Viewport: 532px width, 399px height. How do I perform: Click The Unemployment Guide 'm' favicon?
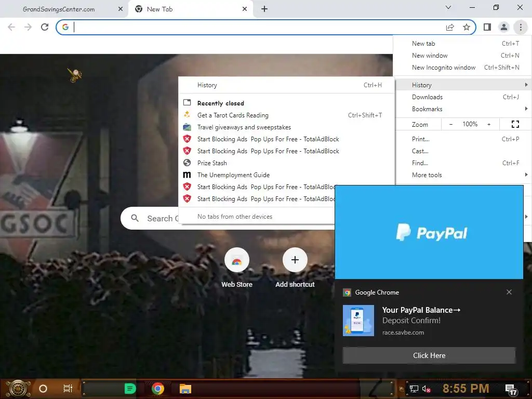(x=187, y=175)
